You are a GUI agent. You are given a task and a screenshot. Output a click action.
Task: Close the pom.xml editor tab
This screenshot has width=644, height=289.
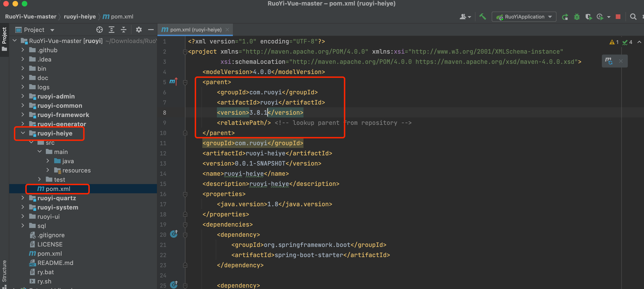pos(227,29)
